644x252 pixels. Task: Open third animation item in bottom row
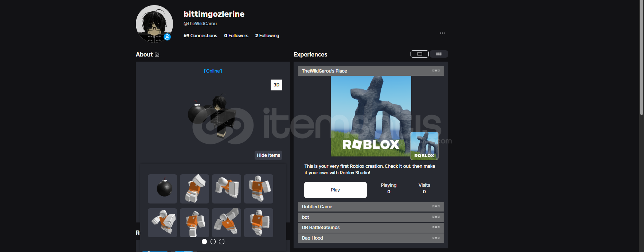click(x=227, y=223)
